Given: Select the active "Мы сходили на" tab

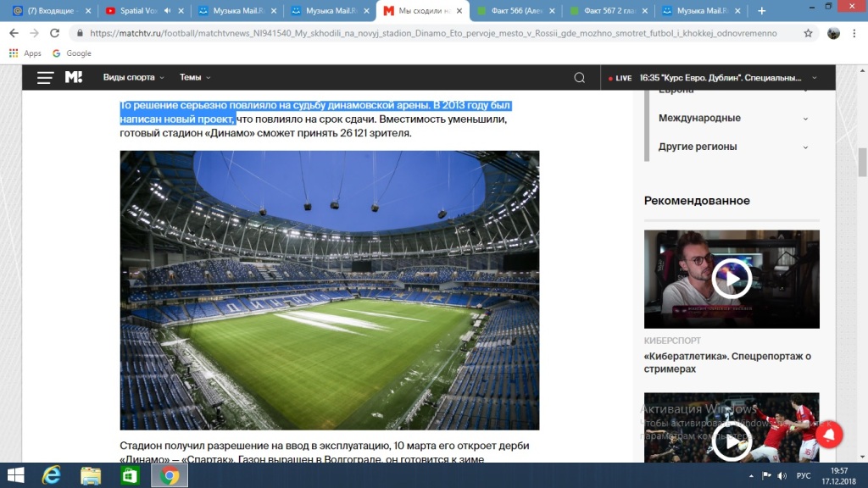Looking at the screenshot, I should coord(424,10).
